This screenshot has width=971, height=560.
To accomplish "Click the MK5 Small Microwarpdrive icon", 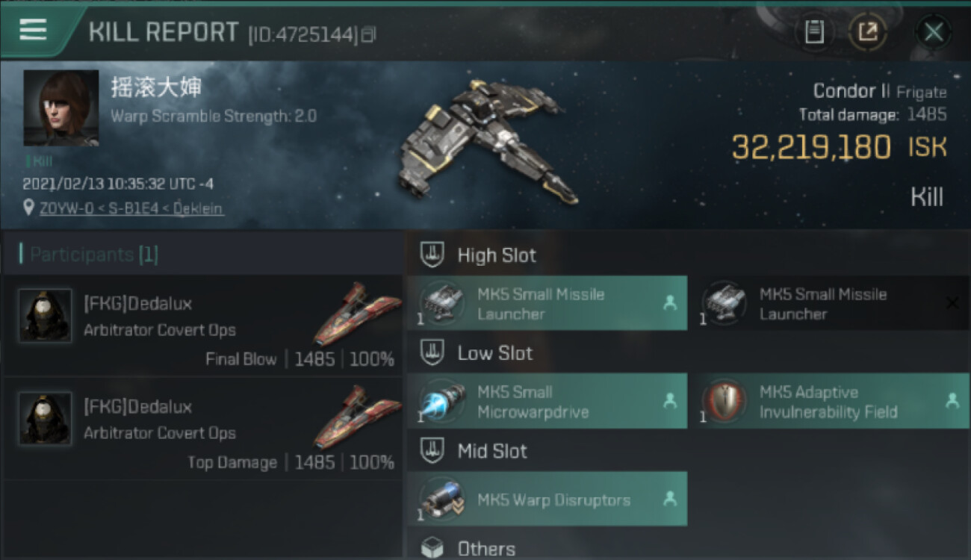I will coord(443,401).
